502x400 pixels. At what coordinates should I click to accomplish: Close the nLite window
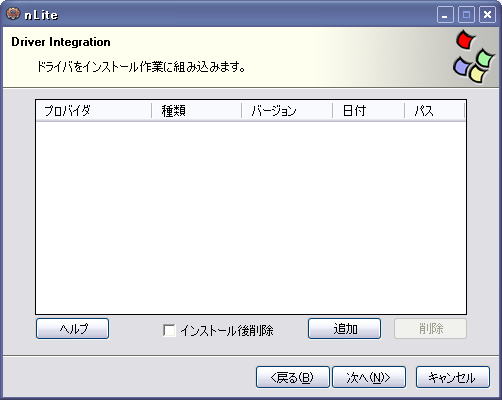(487, 15)
